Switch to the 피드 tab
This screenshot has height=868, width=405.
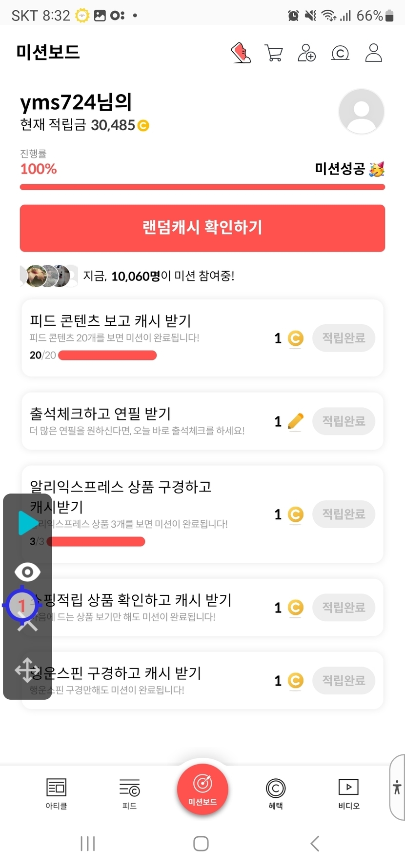coord(129,793)
